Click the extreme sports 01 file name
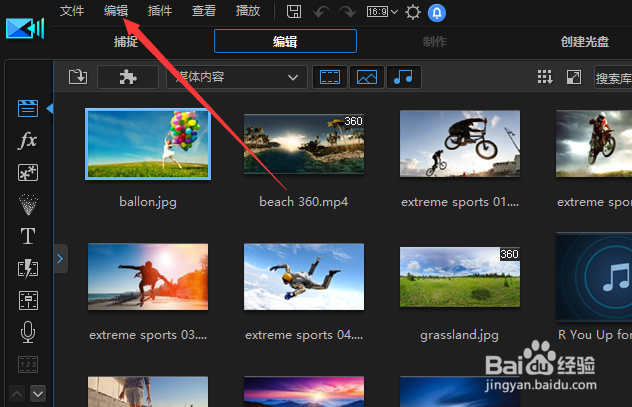 click(x=460, y=202)
